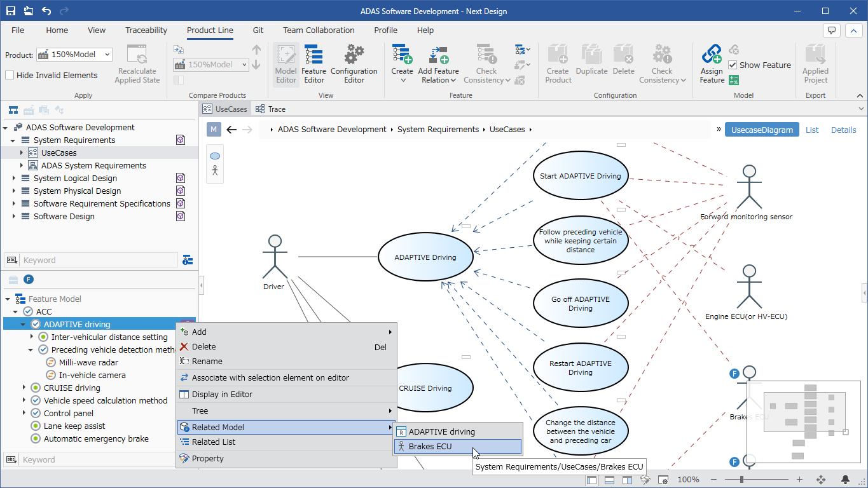Expand the System Logical Design node
The width and height of the screenshot is (868, 488).
[x=14, y=178]
